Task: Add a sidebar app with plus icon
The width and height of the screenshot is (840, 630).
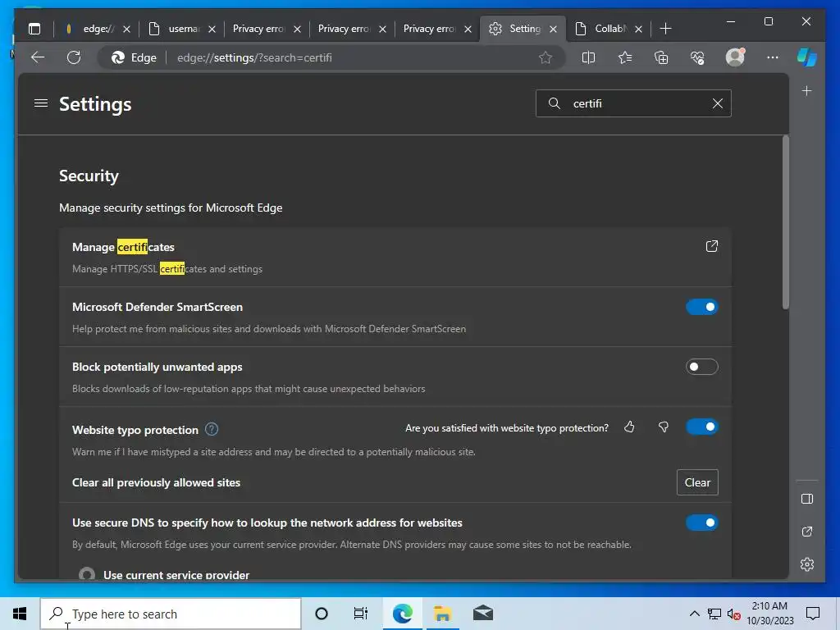Action: click(807, 91)
